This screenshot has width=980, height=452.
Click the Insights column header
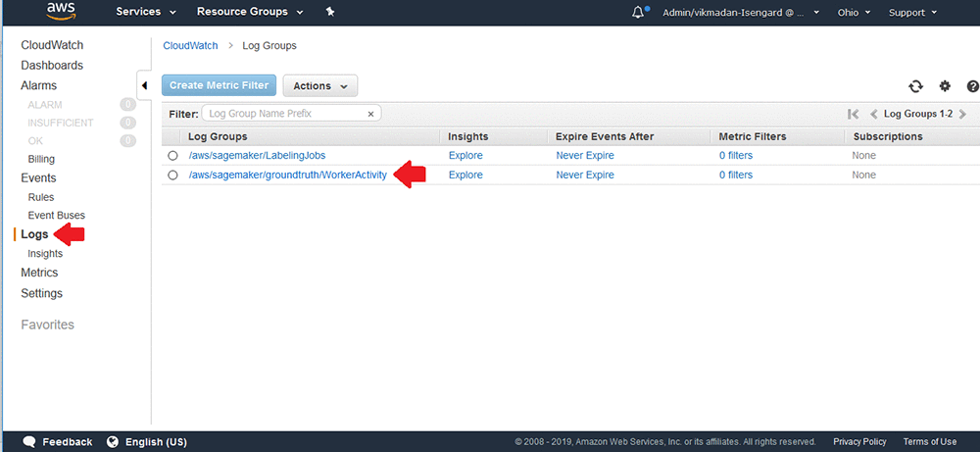pos(468,136)
